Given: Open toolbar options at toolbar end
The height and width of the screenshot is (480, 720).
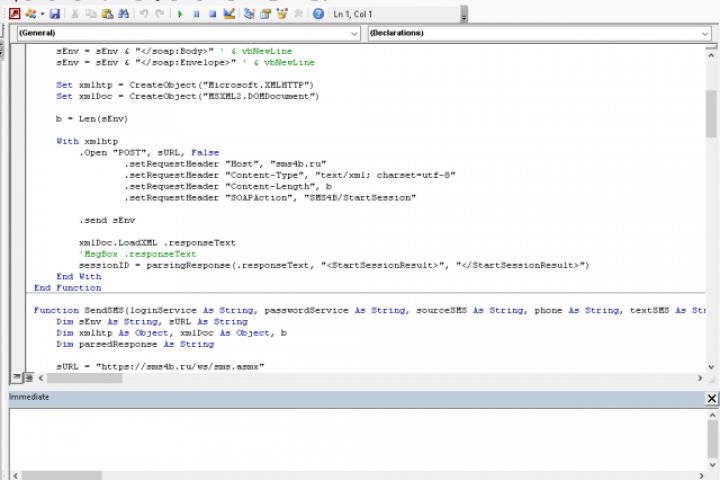Looking at the screenshot, I should [x=464, y=15].
